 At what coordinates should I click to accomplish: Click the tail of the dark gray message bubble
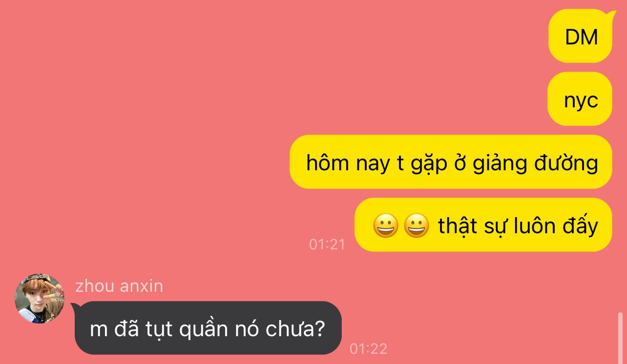76,307
